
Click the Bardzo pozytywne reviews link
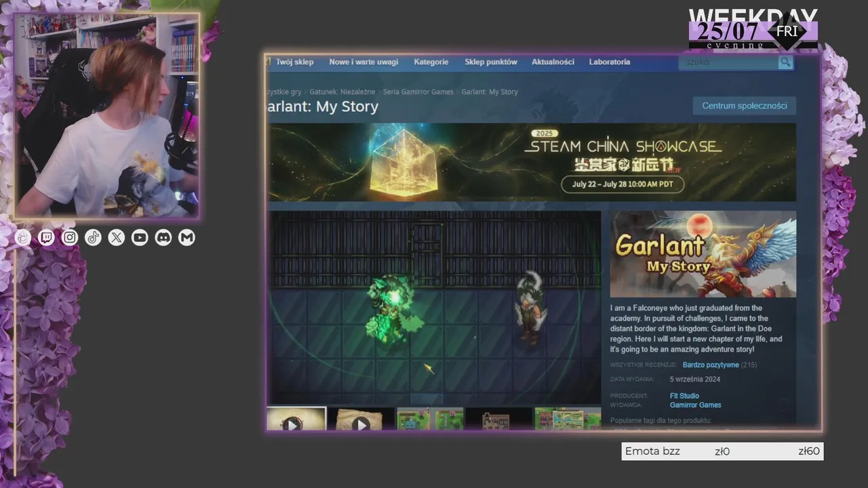(710, 365)
